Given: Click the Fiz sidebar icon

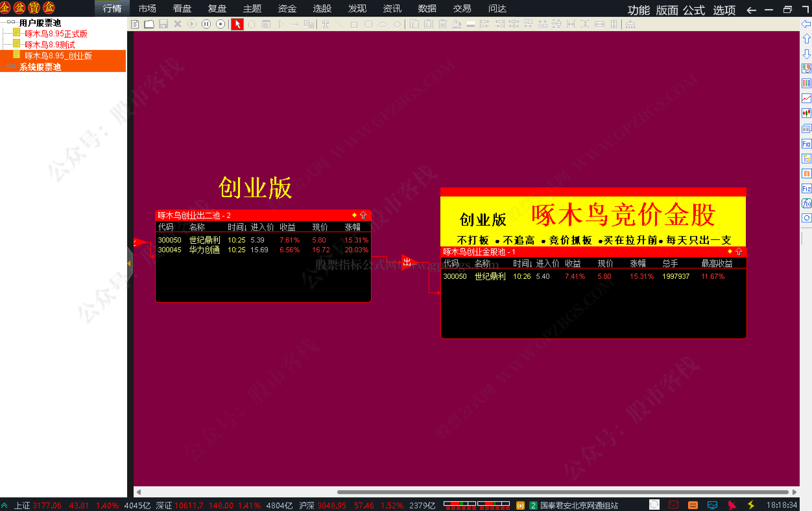Looking at the screenshot, I should click(806, 189).
